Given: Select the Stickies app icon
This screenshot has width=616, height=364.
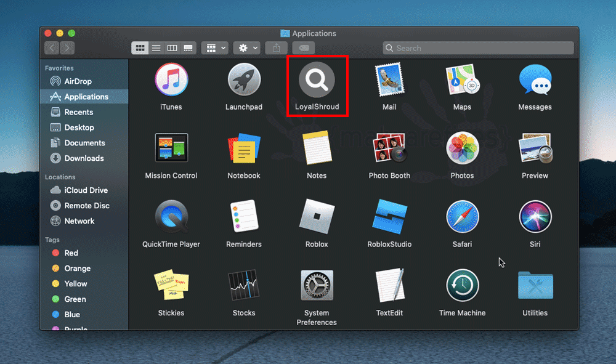Looking at the screenshot, I should (171, 285).
